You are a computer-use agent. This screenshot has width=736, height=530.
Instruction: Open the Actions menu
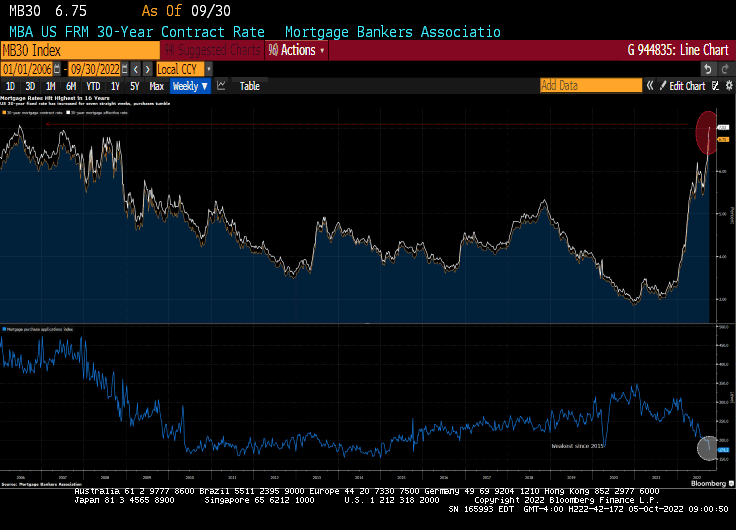point(298,50)
